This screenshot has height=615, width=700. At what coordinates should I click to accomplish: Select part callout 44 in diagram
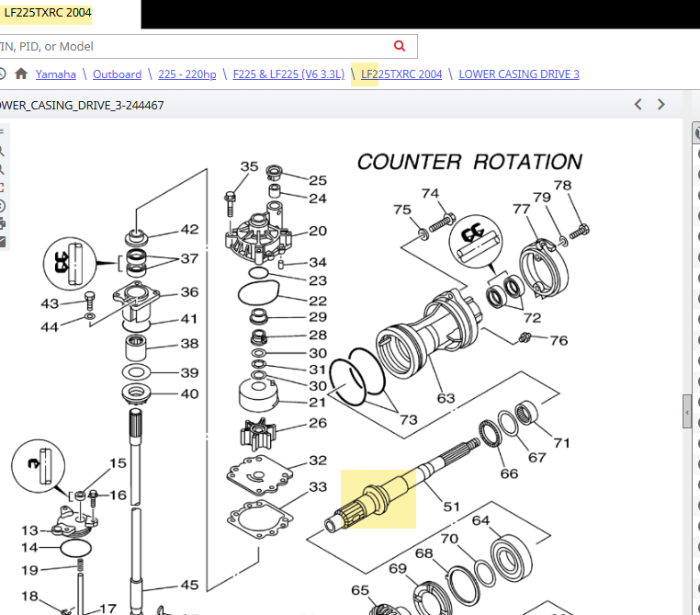coord(50,328)
